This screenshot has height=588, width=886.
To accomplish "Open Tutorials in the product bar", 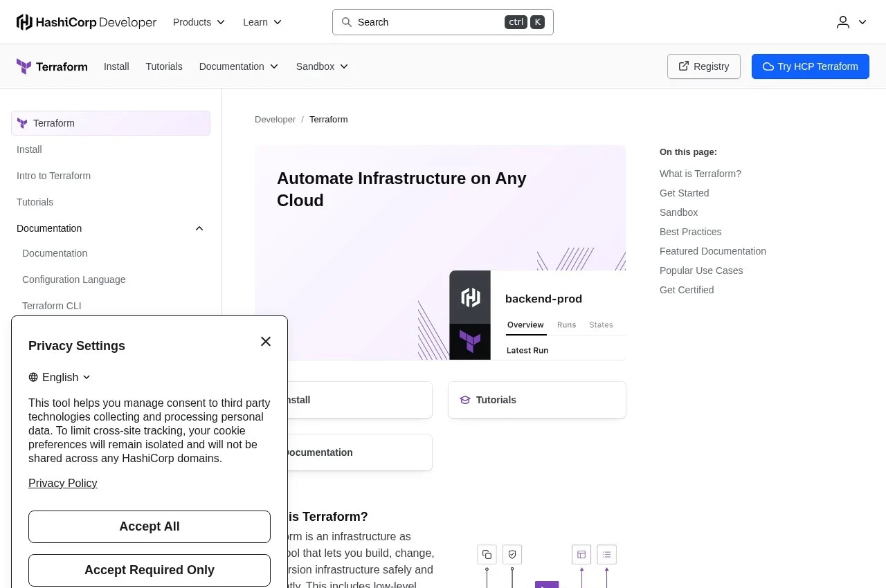I will tap(164, 66).
